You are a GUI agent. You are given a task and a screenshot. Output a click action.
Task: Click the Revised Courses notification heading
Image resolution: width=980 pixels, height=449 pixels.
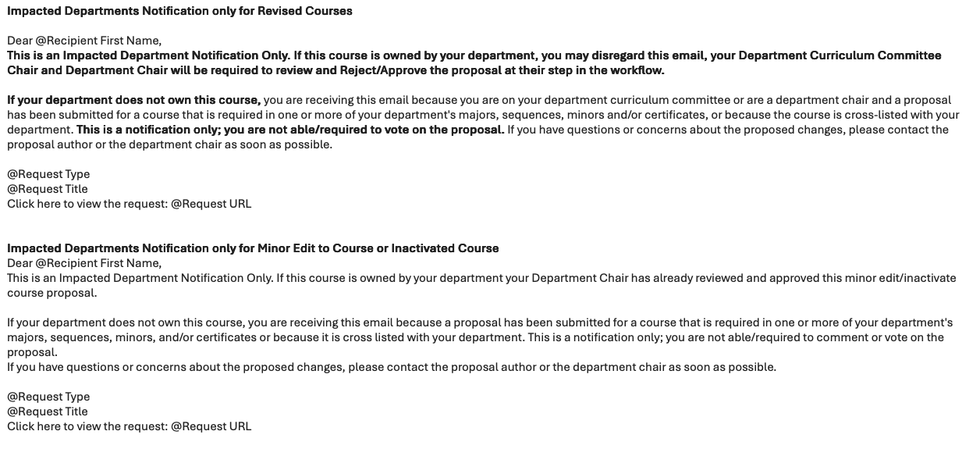179,11
